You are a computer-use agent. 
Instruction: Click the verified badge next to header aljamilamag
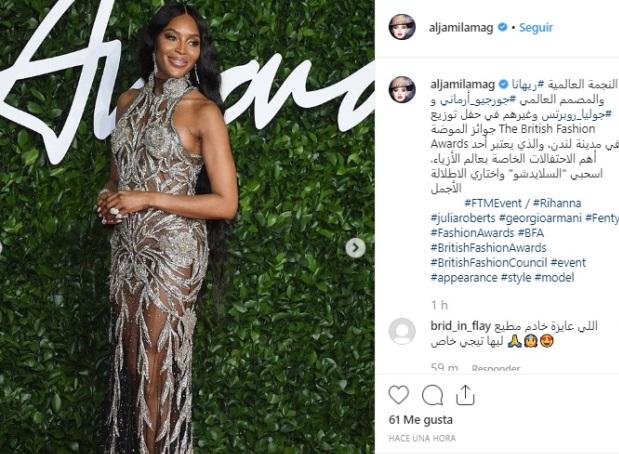(x=502, y=27)
